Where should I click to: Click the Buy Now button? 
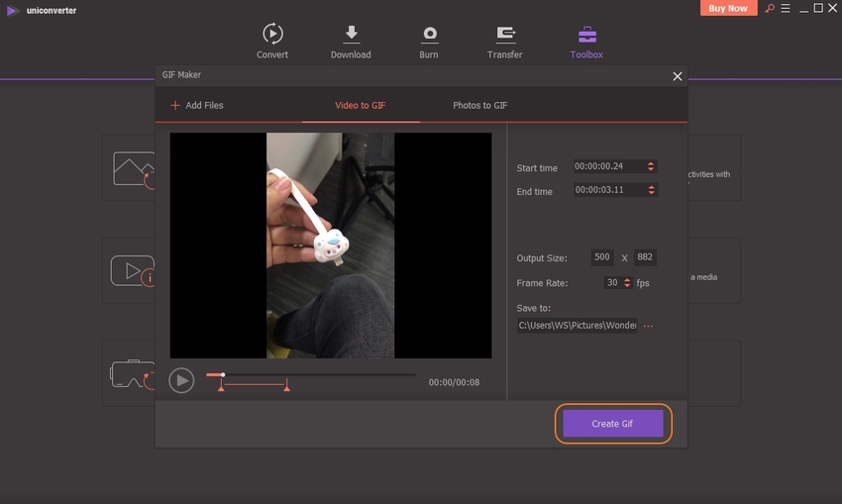point(728,9)
